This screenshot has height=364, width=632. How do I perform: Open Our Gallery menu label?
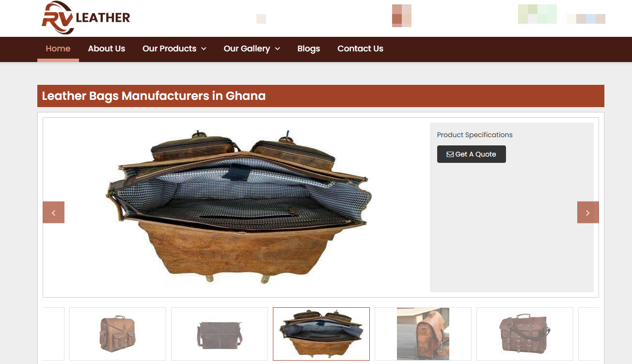tap(247, 48)
